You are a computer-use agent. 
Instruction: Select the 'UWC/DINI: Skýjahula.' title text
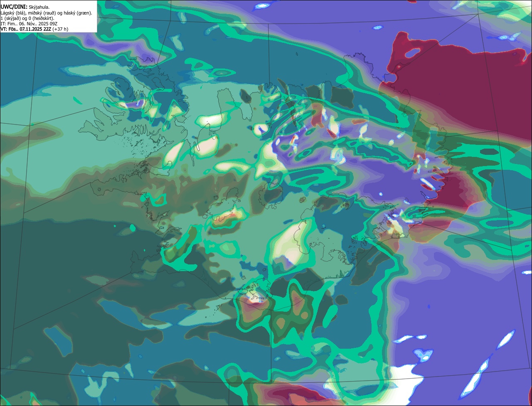(x=25, y=7)
